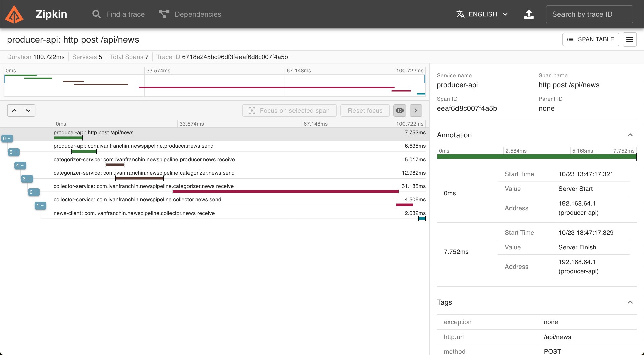Click the exception tag value none

(551, 322)
